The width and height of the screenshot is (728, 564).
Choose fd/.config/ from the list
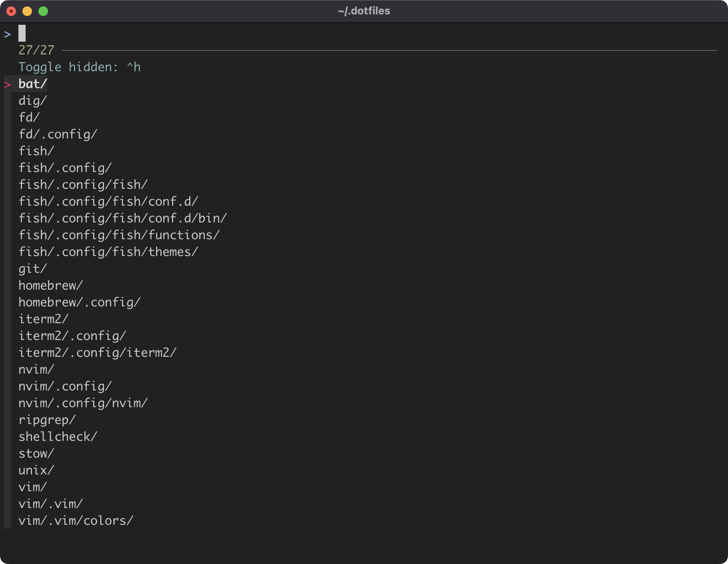[57, 134]
